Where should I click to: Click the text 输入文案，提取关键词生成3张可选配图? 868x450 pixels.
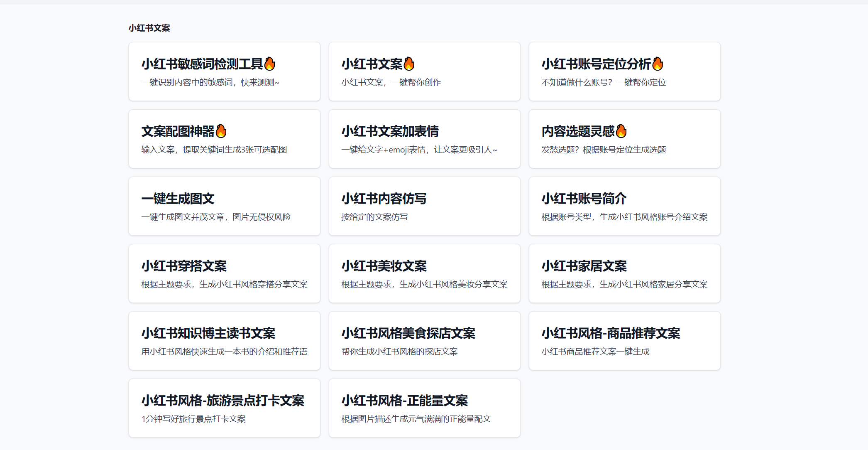click(x=214, y=150)
